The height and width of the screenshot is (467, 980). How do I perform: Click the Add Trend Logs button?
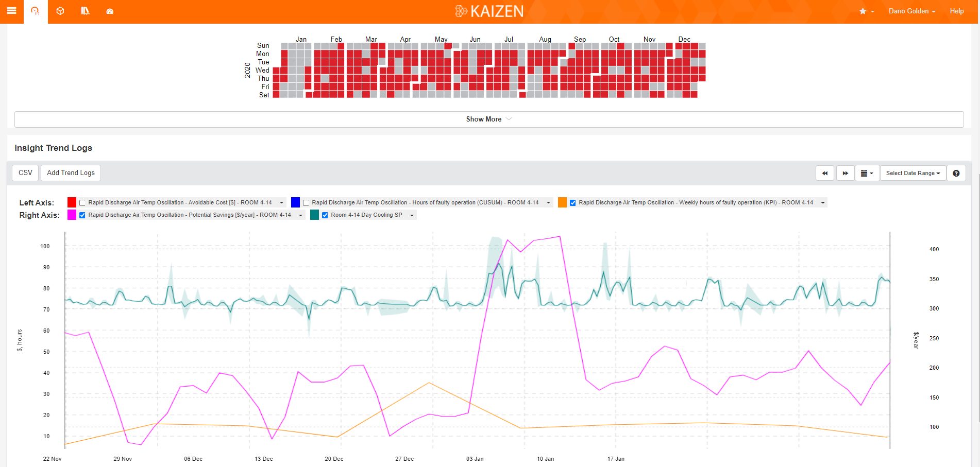click(x=71, y=172)
